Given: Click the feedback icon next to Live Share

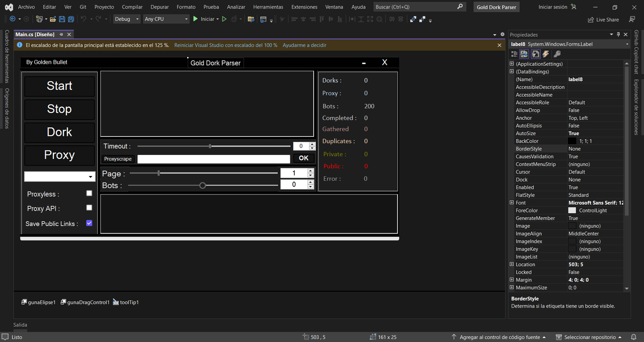Looking at the screenshot, I should coord(631,19).
